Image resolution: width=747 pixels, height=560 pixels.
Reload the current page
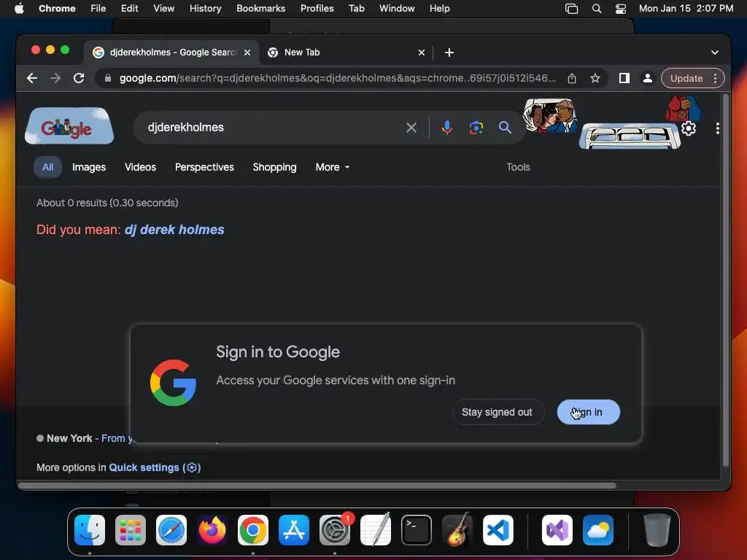coord(79,78)
